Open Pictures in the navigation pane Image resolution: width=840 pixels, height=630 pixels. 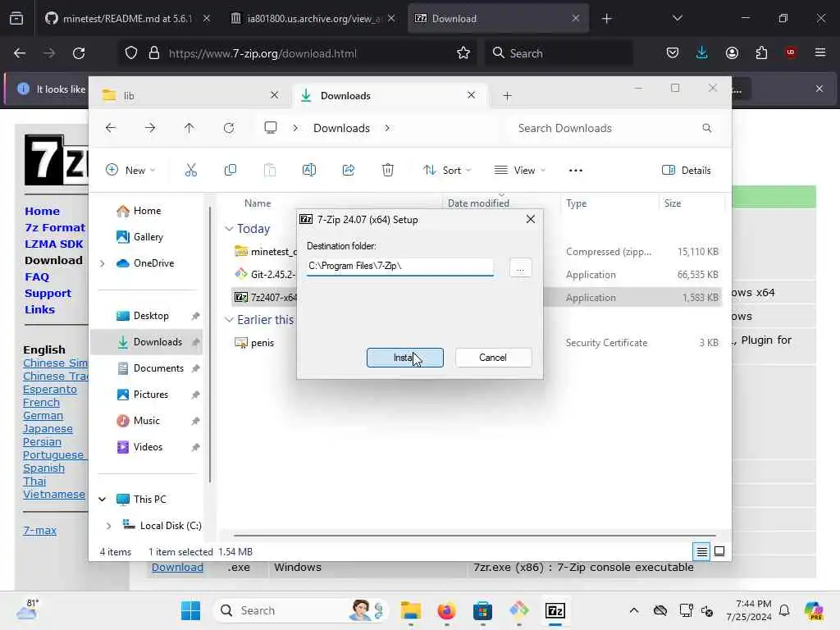[x=151, y=395]
